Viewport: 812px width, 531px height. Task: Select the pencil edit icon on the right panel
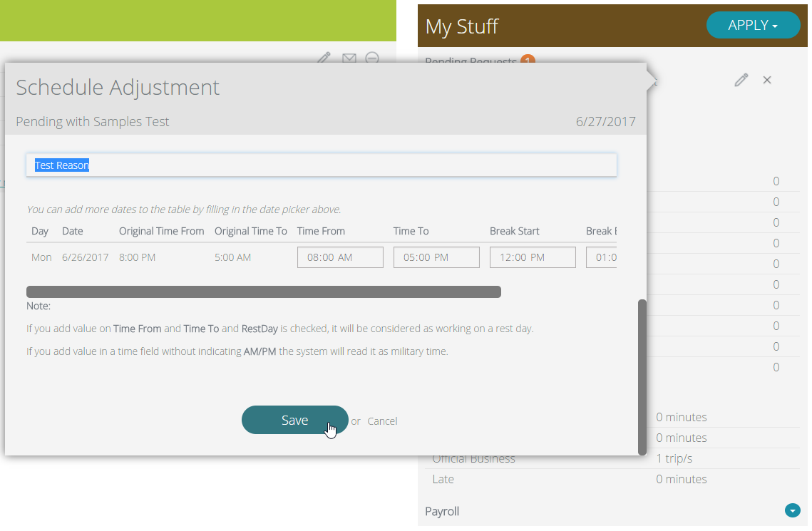click(x=741, y=80)
